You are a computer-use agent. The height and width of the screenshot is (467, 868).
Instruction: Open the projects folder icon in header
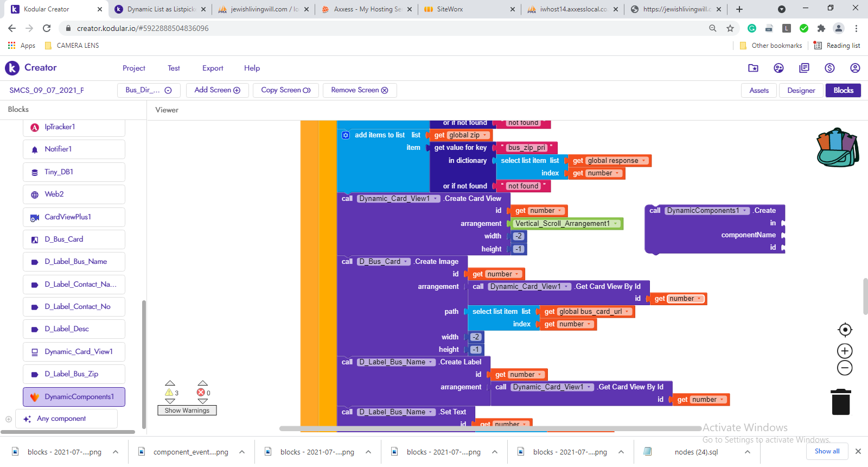[x=753, y=68]
